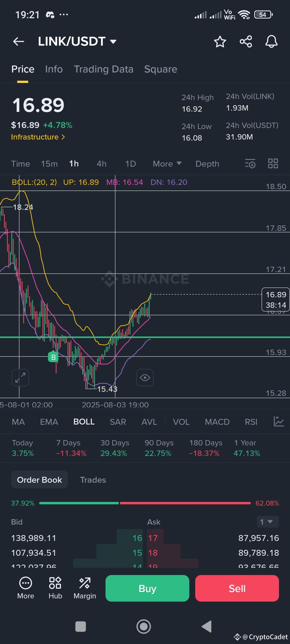Enable the EMA indicator

click(49, 422)
